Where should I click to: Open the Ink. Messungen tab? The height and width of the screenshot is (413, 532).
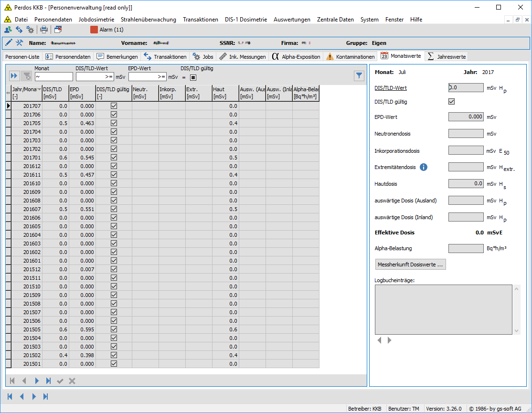click(x=243, y=57)
